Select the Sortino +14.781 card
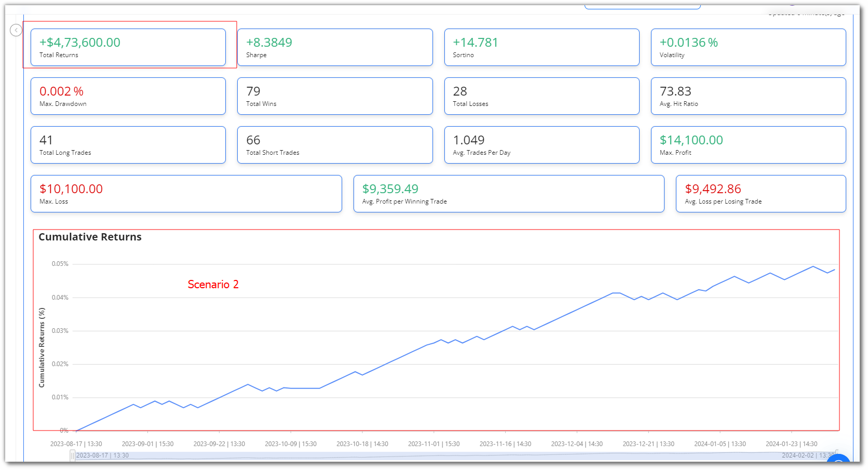 click(x=541, y=47)
